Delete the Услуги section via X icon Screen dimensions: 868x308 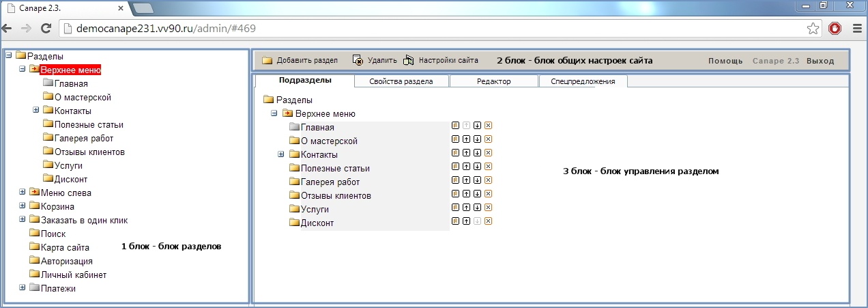point(489,208)
